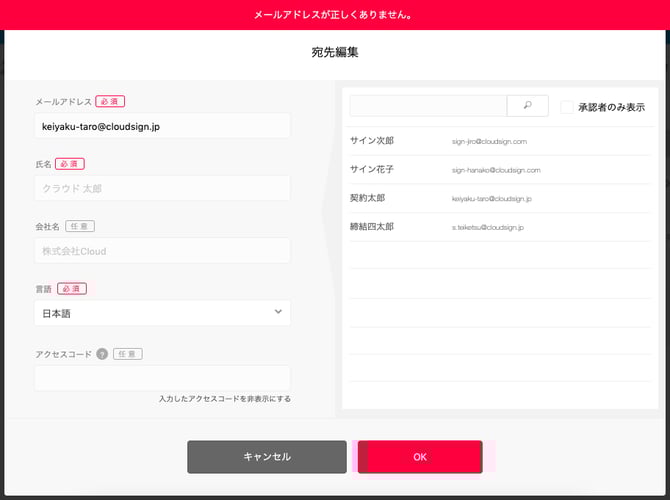Open the 言語 dropdown showing 日本語
The height and width of the screenshot is (500, 670).
(162, 313)
